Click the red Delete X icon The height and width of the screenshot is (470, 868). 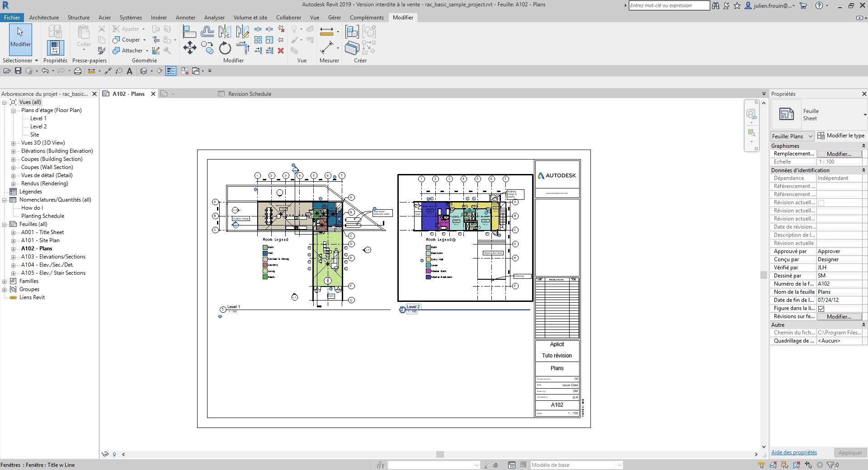(281, 51)
